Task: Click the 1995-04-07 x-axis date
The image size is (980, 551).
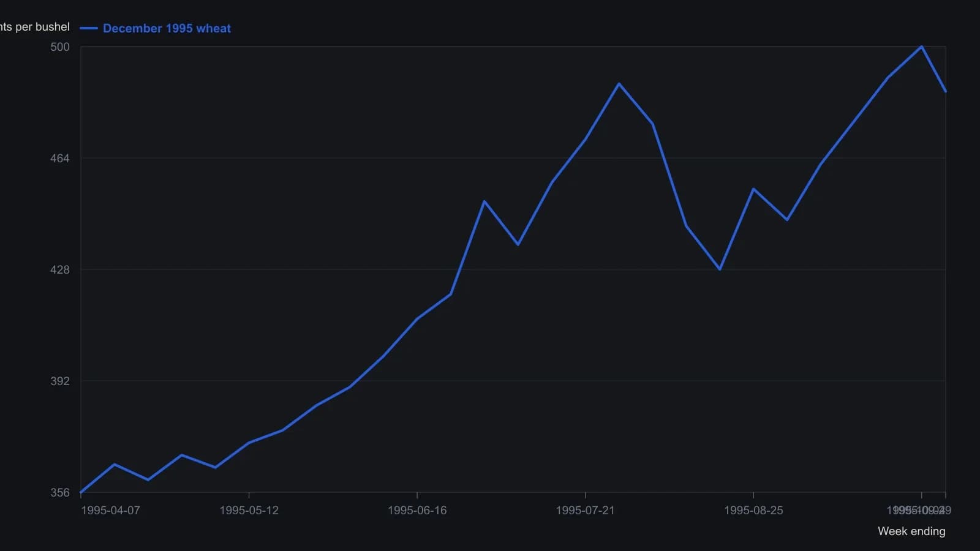Action: click(x=110, y=511)
